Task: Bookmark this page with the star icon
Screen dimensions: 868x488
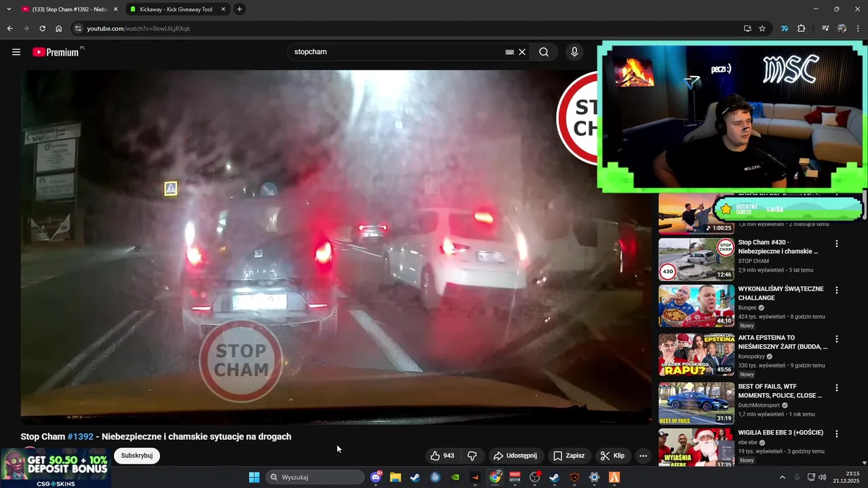Action: point(762,28)
